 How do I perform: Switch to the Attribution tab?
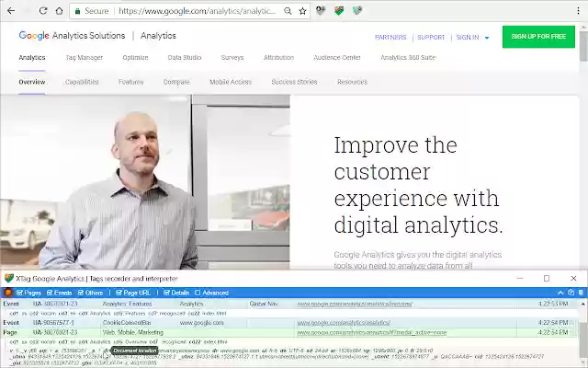point(278,58)
